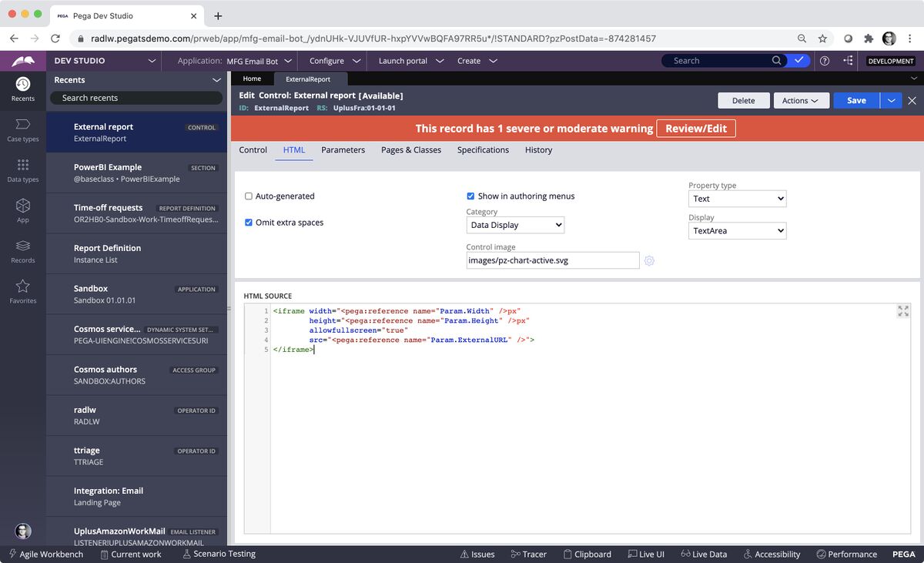Open the Save options arrow
Viewport: 924px width, 563px height.
pos(891,100)
